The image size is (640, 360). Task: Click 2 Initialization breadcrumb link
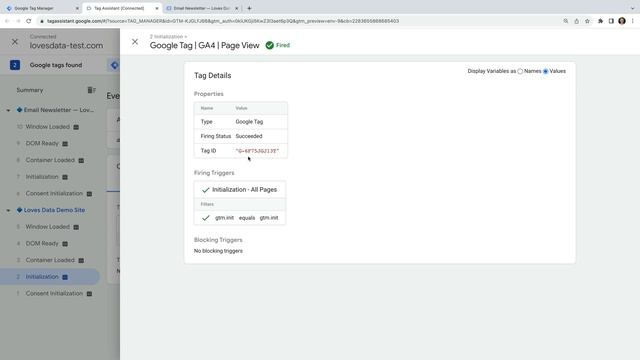click(x=167, y=37)
